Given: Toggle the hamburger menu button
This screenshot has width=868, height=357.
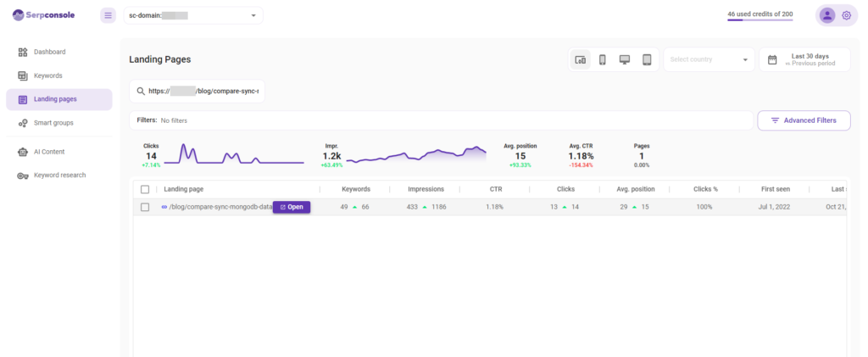Looking at the screenshot, I should tap(108, 15).
